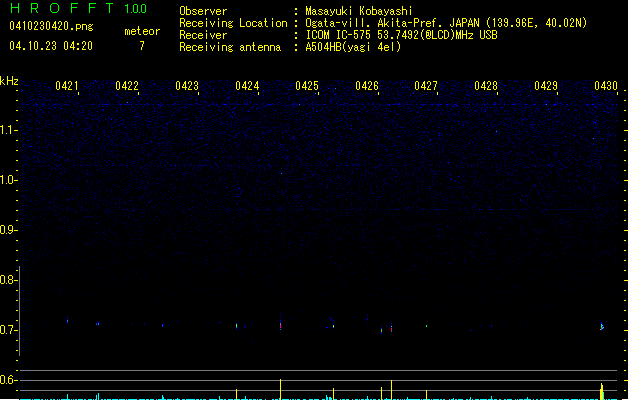Click the 0427 time marker
Image resolution: width=629 pixels, height=400 pixels.
(426, 86)
